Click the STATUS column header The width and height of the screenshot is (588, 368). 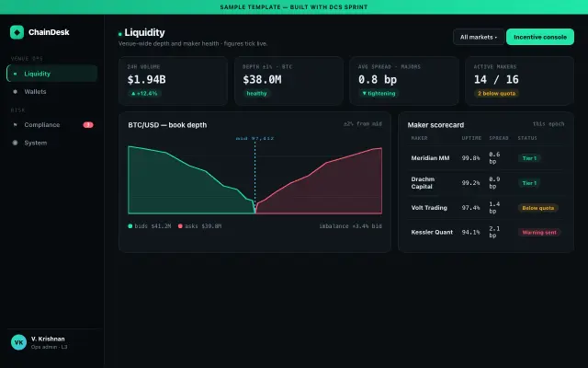click(527, 138)
